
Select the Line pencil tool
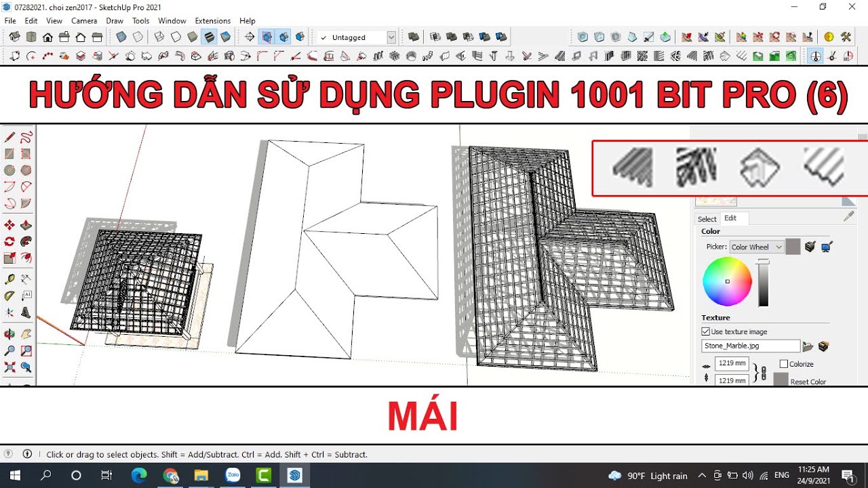9,138
